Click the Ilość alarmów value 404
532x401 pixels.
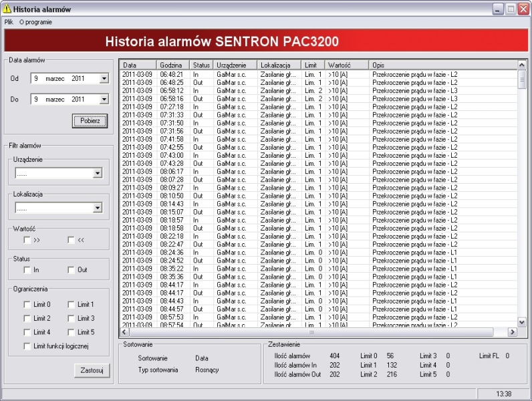point(335,356)
